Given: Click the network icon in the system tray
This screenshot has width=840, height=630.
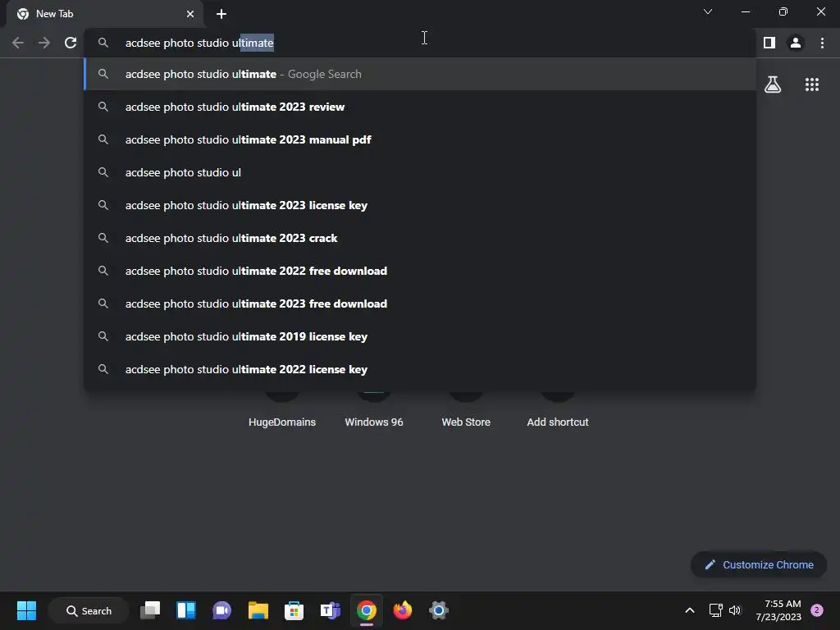Looking at the screenshot, I should click(x=715, y=610).
